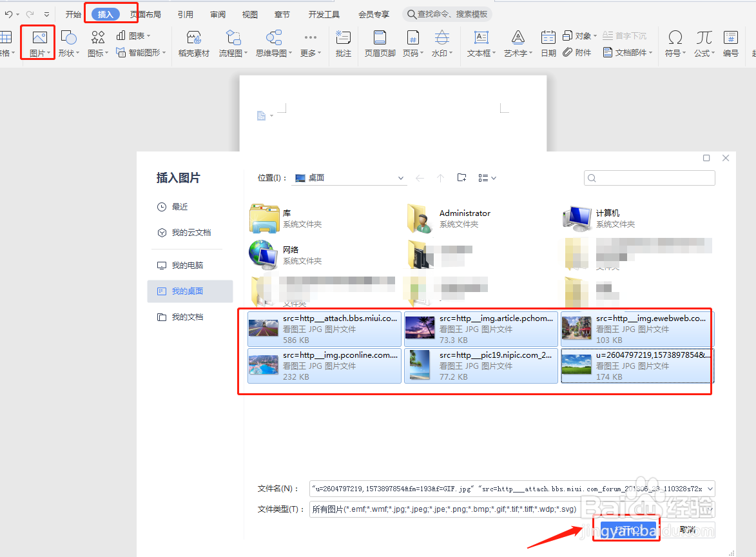
Task: Select the img.pconline image file
Action: point(324,366)
